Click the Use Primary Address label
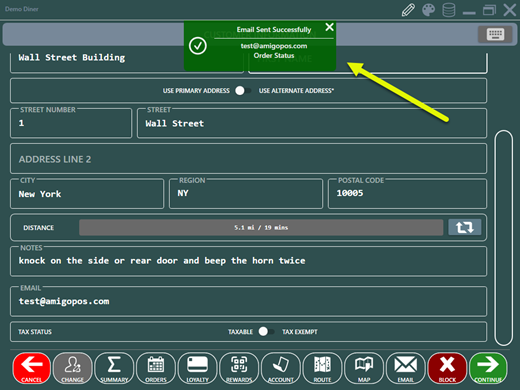Viewport: 520px width, 390px height. click(196, 91)
